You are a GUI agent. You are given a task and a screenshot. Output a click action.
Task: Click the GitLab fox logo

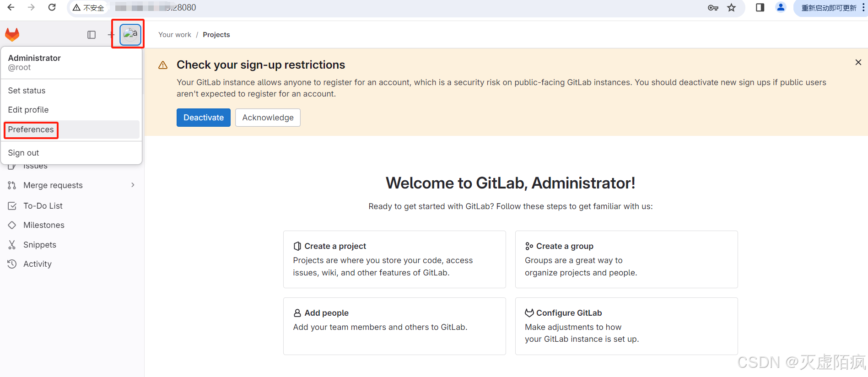[12, 35]
